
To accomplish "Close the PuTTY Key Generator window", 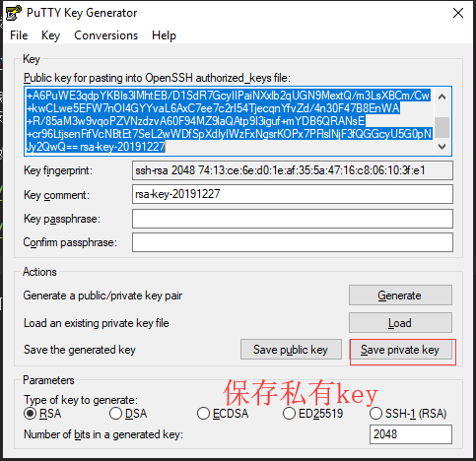I will click(458, 13).
